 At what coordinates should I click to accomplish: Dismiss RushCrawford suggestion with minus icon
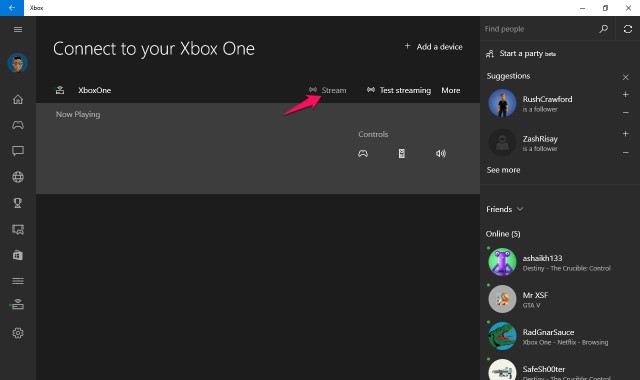tap(625, 112)
